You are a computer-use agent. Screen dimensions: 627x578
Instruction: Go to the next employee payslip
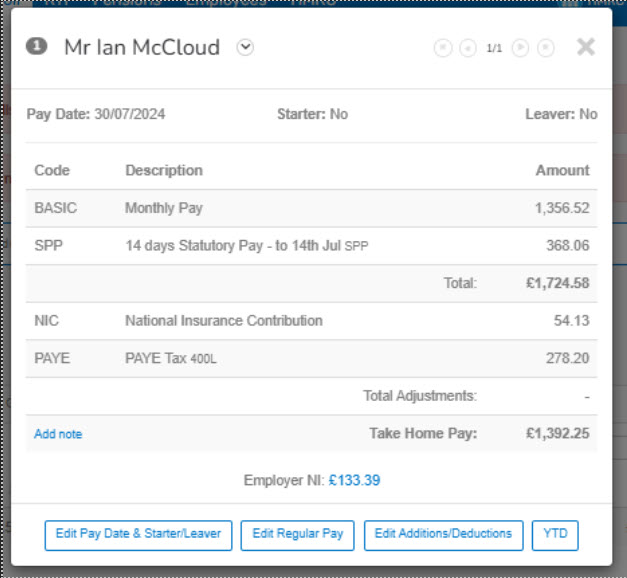click(520, 48)
